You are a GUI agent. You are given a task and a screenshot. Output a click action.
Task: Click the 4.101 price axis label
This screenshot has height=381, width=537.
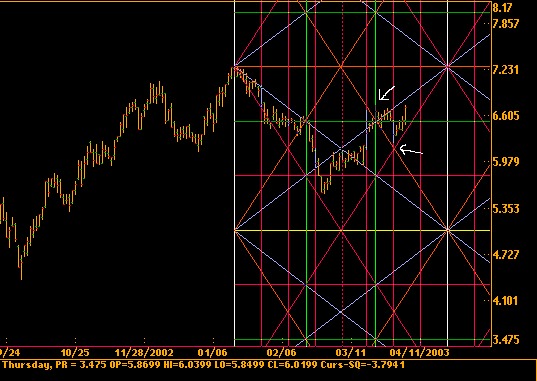click(506, 300)
